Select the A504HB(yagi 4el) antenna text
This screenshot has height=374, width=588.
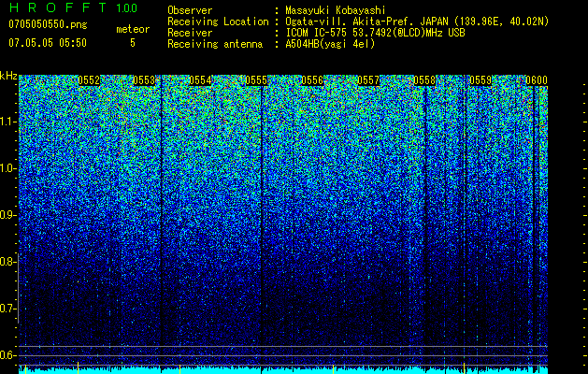[330, 44]
